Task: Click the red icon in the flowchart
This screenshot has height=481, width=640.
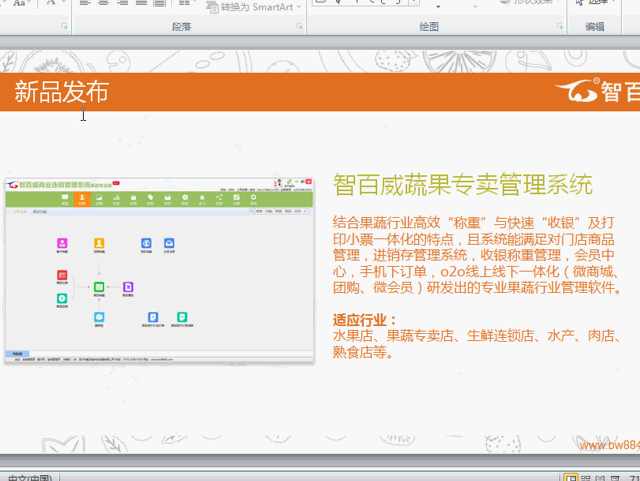Action: pos(62,276)
